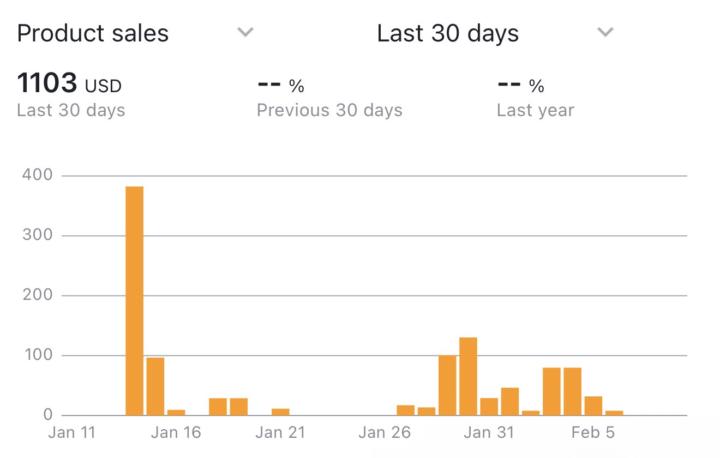The image size is (720, 458).
Task: Open the Product sales dropdown
Action: [x=93, y=33]
